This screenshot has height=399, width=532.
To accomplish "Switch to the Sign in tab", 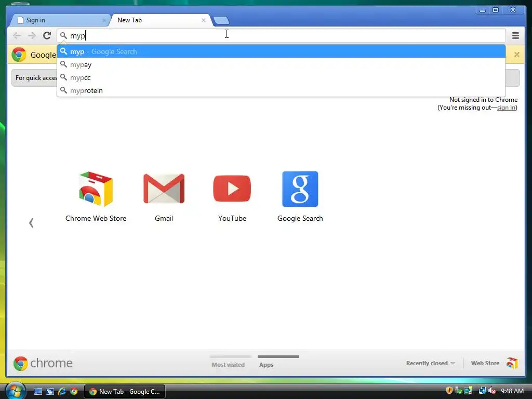I will (x=60, y=20).
